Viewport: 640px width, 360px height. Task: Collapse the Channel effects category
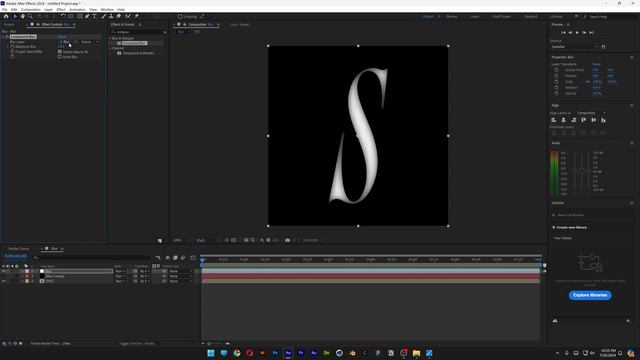click(110, 48)
